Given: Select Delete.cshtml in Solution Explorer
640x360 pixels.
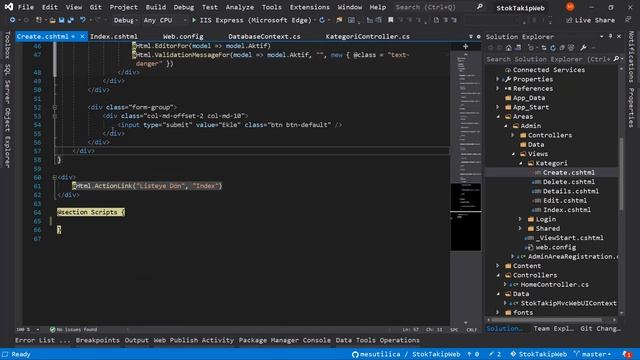Looking at the screenshot, I should [x=568, y=182].
